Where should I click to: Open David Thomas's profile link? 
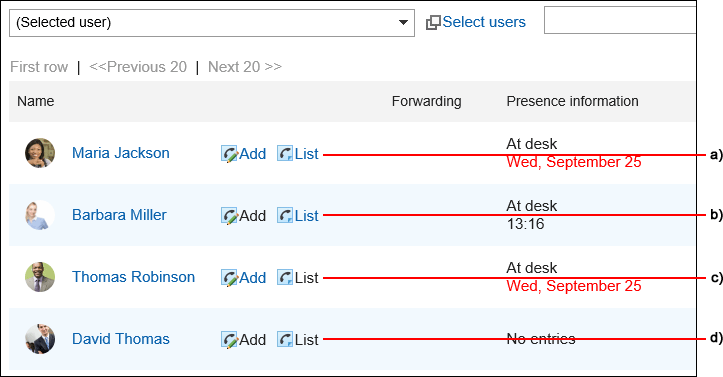coord(121,339)
